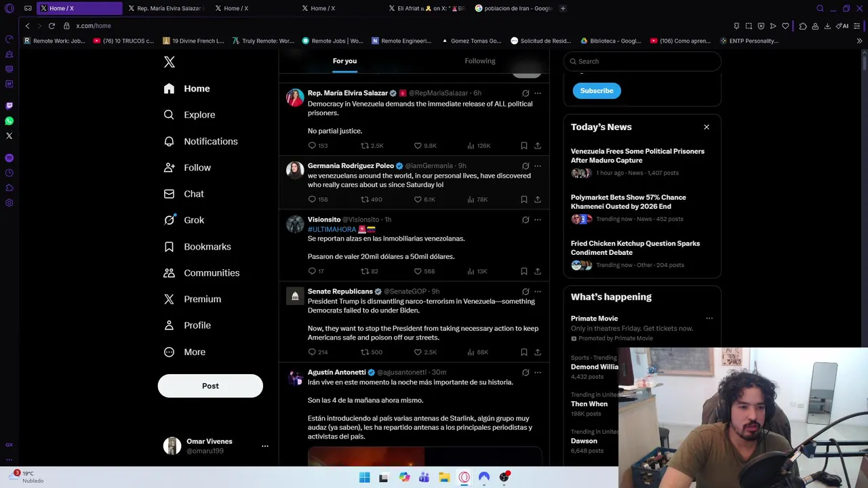Repost Germania Rodriguez Poleo's post

click(x=365, y=199)
